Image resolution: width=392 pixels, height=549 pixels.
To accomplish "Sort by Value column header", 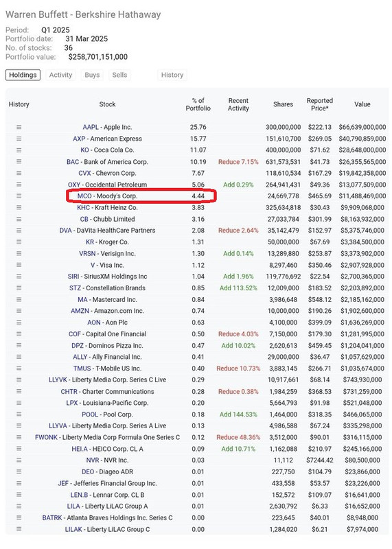I will click(x=362, y=104).
